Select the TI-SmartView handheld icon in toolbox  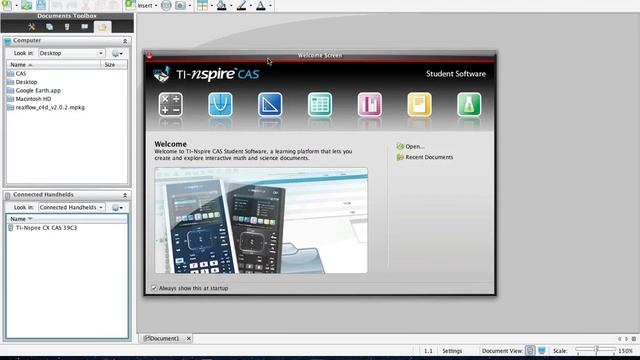pos(67,27)
